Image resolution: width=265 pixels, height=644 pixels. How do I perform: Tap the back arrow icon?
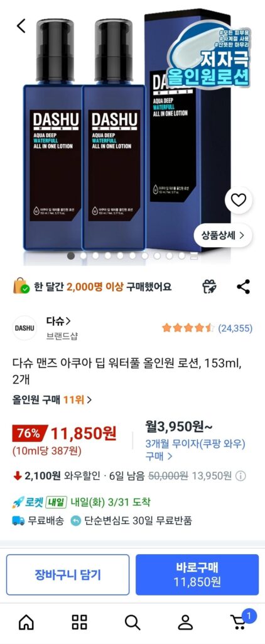(x=21, y=25)
